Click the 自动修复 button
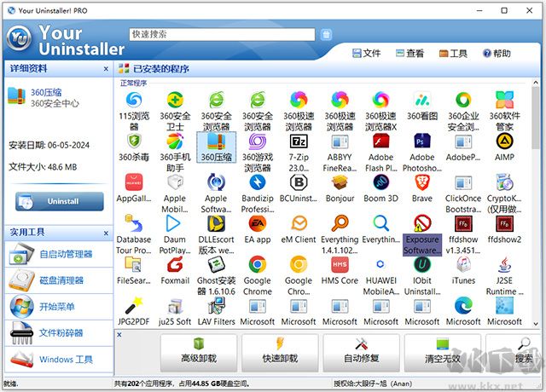This screenshot has height=392, width=546. pyautogui.click(x=361, y=353)
